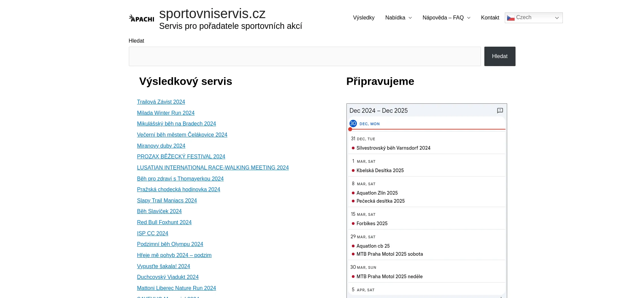The image size is (644, 298).
Task: Open the Czech language dropdown
Action: [x=534, y=18]
